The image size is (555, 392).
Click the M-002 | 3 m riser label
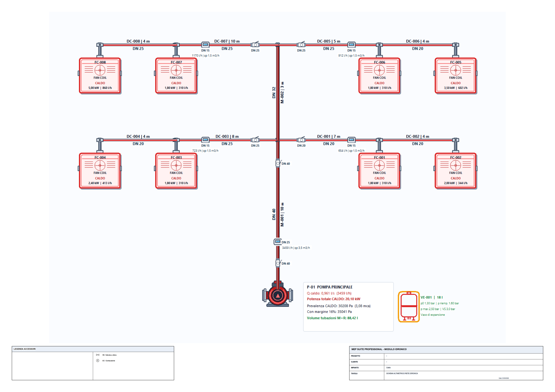282,92
